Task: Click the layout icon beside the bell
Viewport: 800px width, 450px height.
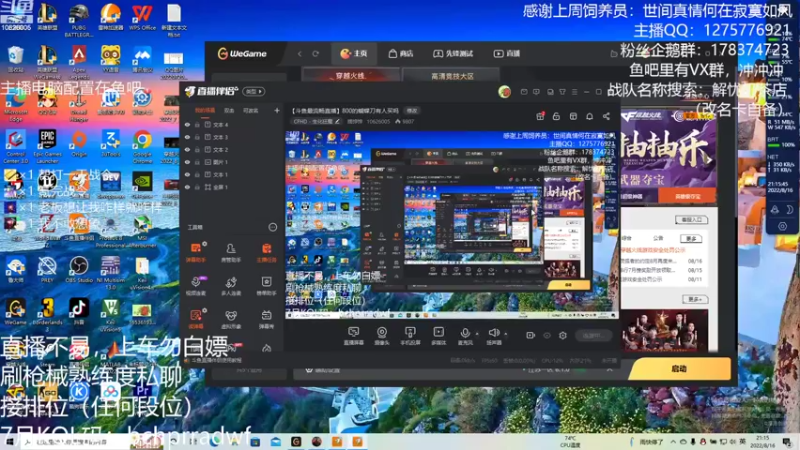Action: coord(573,116)
